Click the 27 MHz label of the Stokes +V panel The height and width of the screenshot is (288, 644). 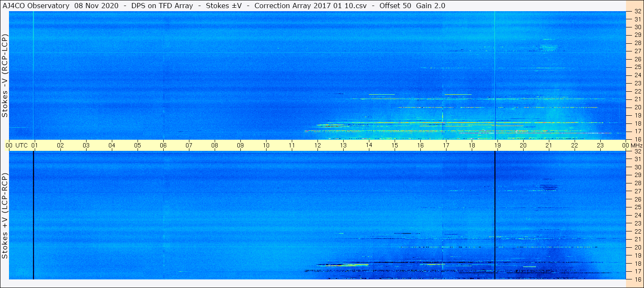(x=637, y=191)
